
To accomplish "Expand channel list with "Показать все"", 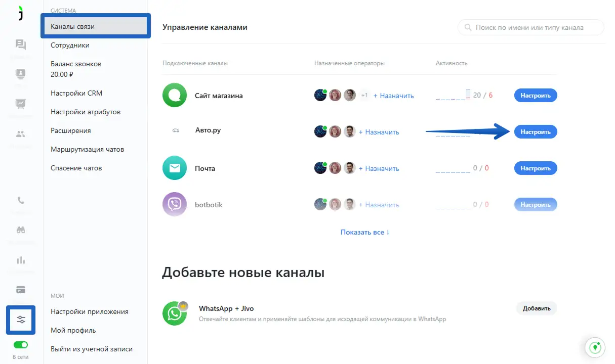I will (x=365, y=232).
